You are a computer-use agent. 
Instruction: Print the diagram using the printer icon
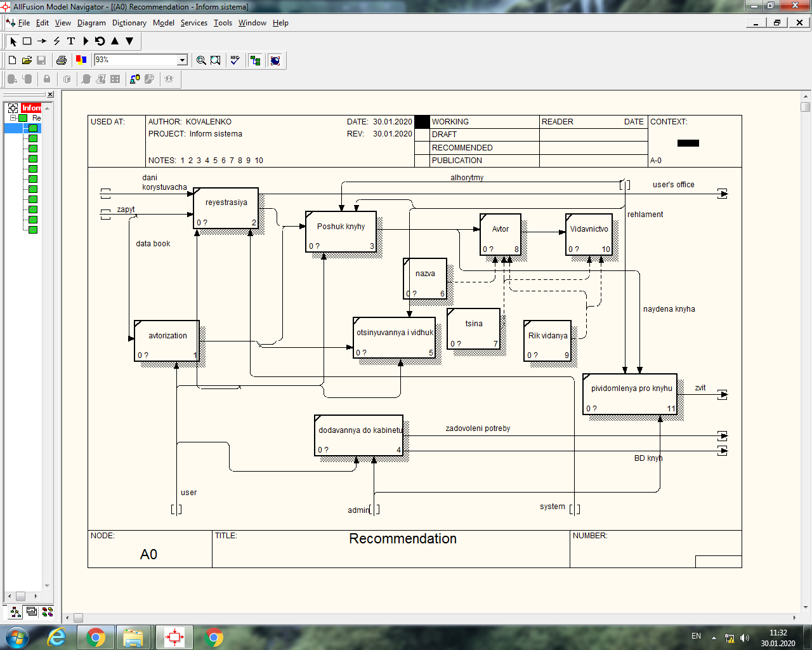tap(62, 60)
